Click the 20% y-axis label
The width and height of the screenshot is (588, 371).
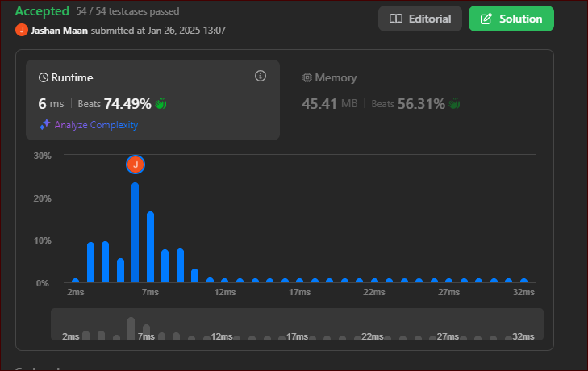coord(43,198)
